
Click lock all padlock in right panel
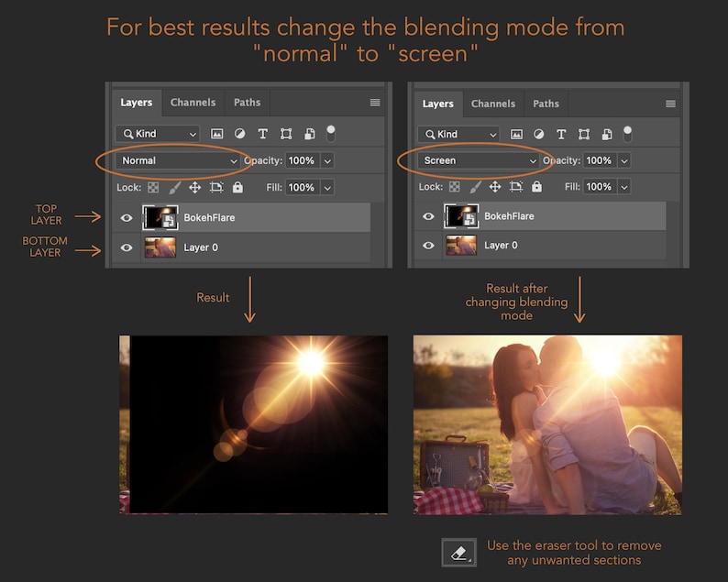[536, 186]
